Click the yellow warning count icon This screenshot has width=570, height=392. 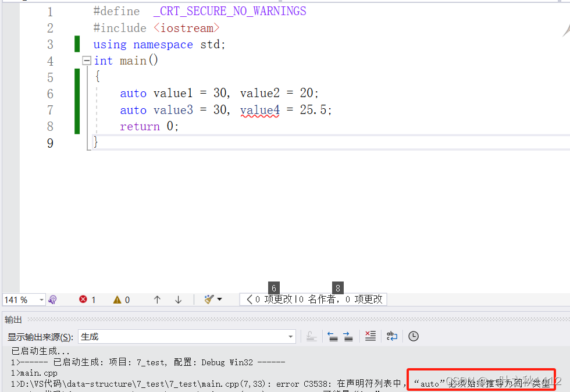tap(117, 300)
